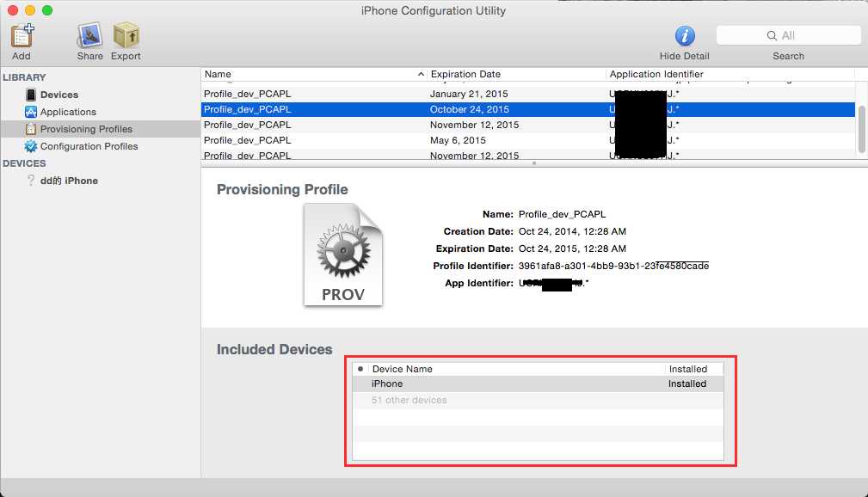Click the Name value Profile_dev_PCAPL in the details
The image size is (868, 497).
click(562, 214)
